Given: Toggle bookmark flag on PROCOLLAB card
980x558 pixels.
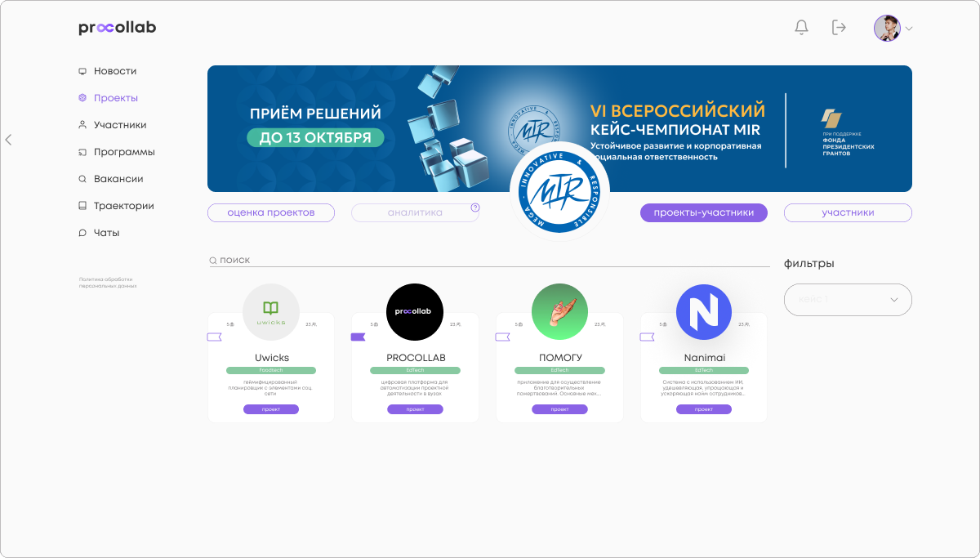Looking at the screenshot, I should coord(358,337).
